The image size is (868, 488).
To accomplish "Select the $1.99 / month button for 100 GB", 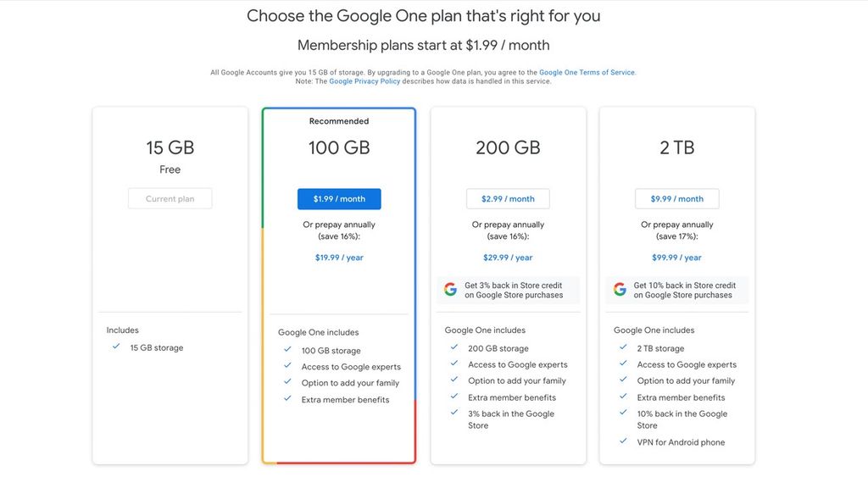I will [x=339, y=198].
